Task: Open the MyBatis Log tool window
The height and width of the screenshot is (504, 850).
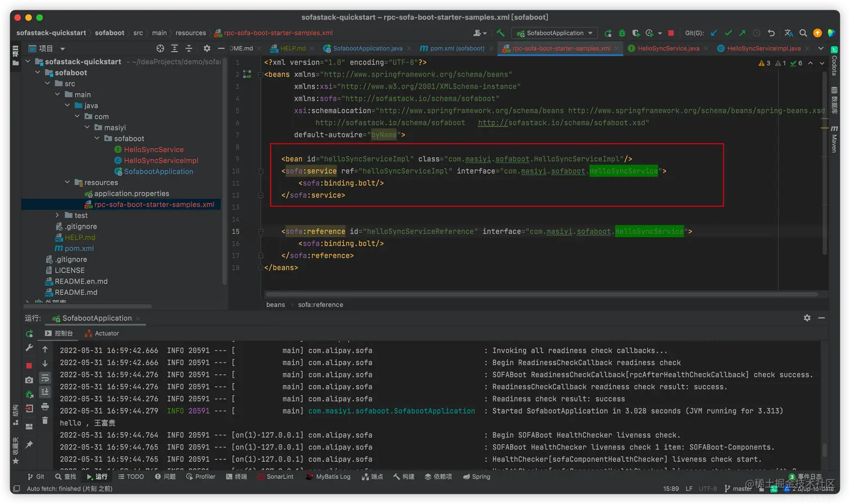Action: pos(328,476)
